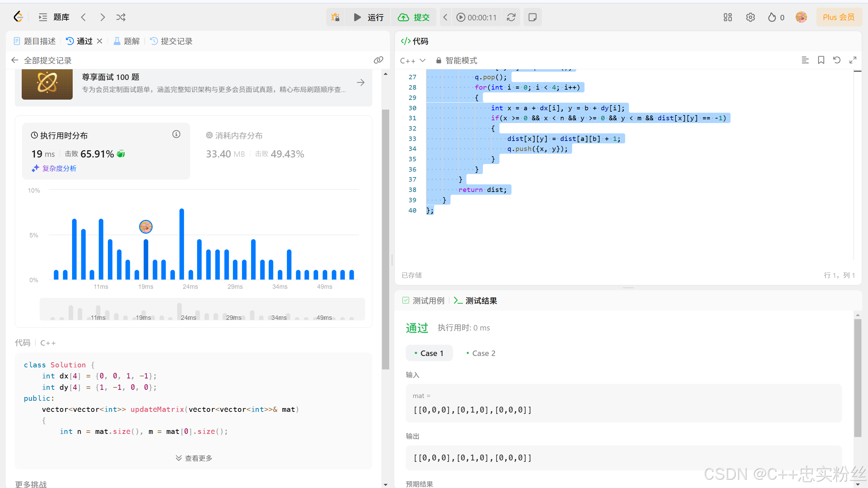Image resolution: width=868 pixels, height=488 pixels.
Task: Click the 33.40 MB memory value
Action: pos(225,154)
